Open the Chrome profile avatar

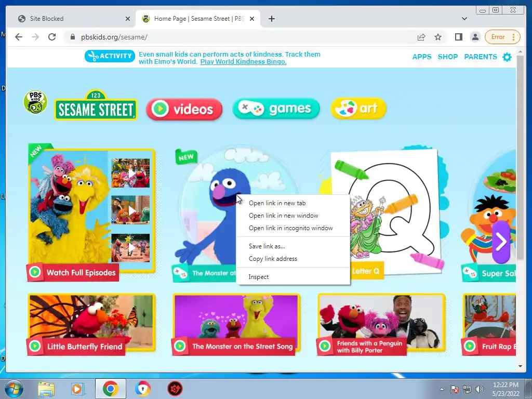tap(475, 37)
